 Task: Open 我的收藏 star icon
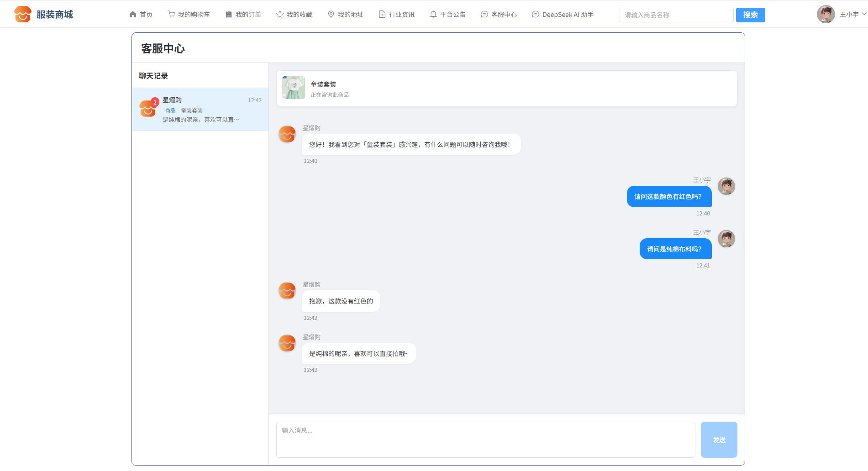point(280,15)
